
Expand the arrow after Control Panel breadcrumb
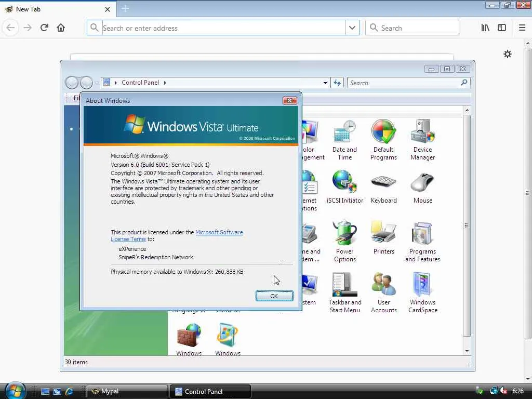point(165,83)
